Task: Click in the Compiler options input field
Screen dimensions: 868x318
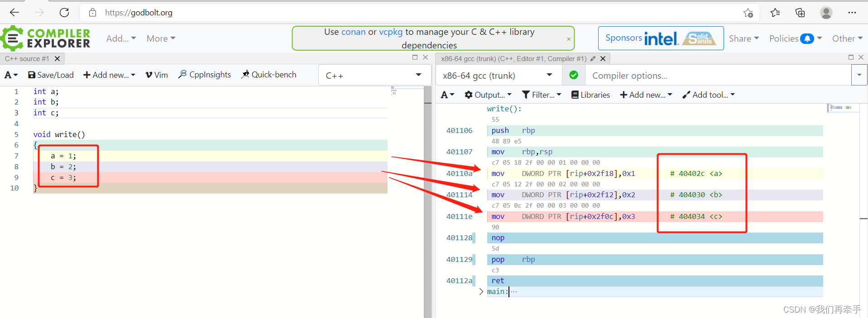Action: tap(718, 75)
